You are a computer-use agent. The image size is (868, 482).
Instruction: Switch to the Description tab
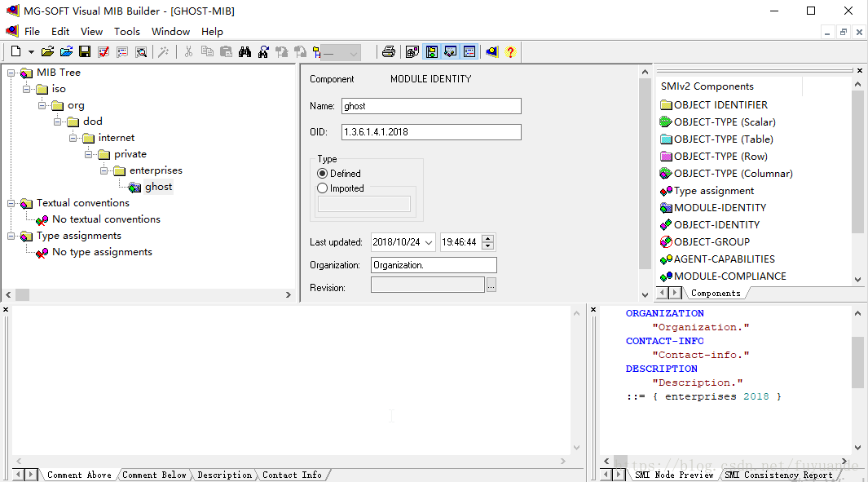(x=224, y=475)
